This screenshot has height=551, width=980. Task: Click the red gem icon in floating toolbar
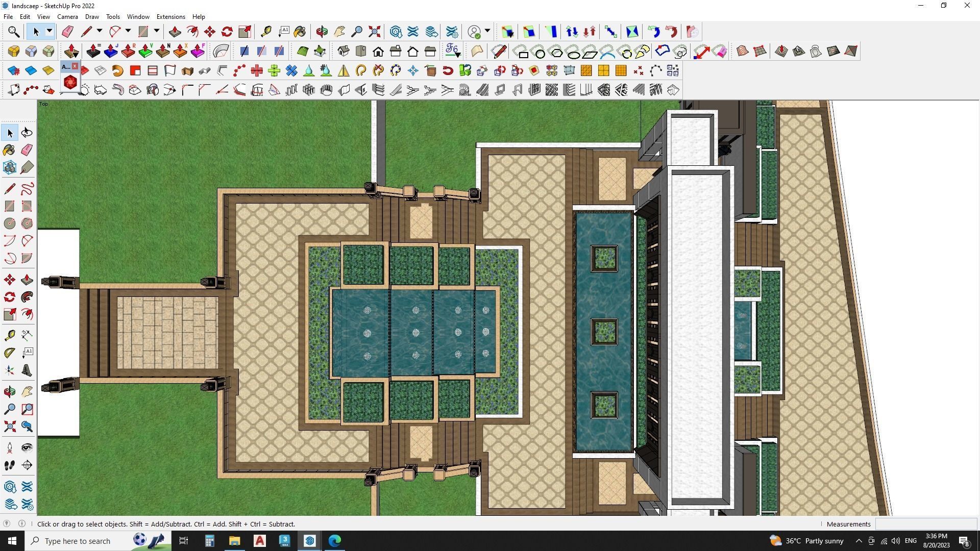(x=70, y=82)
